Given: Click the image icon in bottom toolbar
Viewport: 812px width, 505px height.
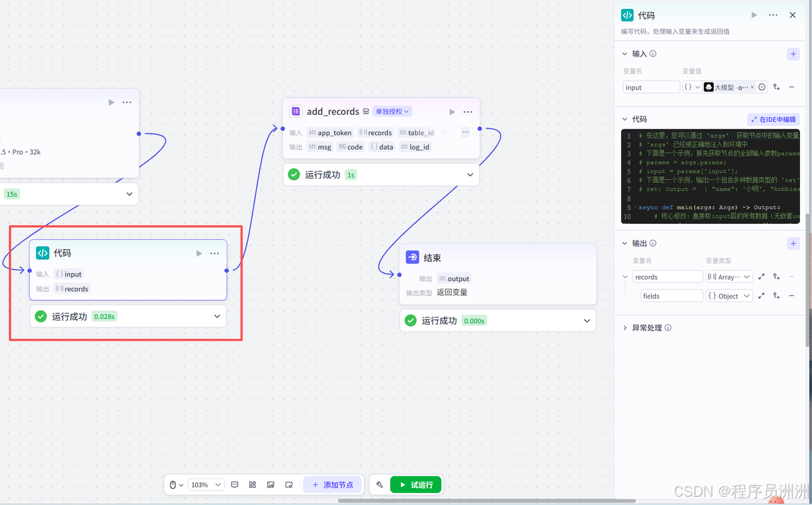Looking at the screenshot, I should click(x=270, y=485).
